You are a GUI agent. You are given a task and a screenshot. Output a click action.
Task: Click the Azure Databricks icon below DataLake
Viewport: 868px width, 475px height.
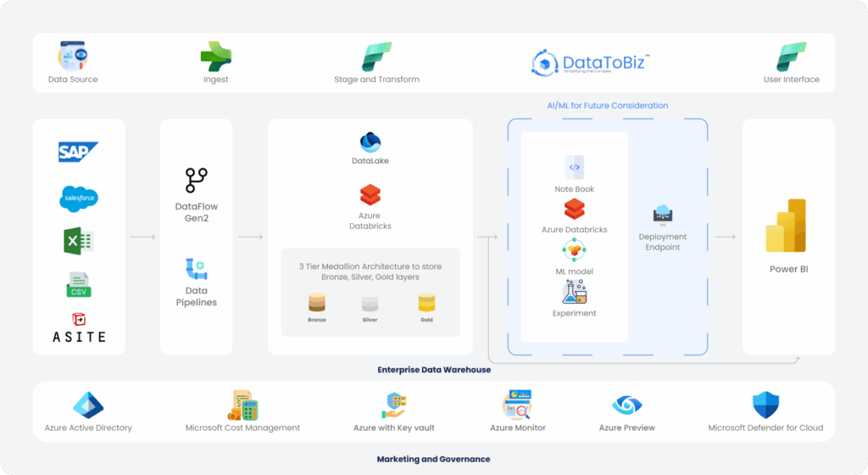pyautogui.click(x=370, y=195)
